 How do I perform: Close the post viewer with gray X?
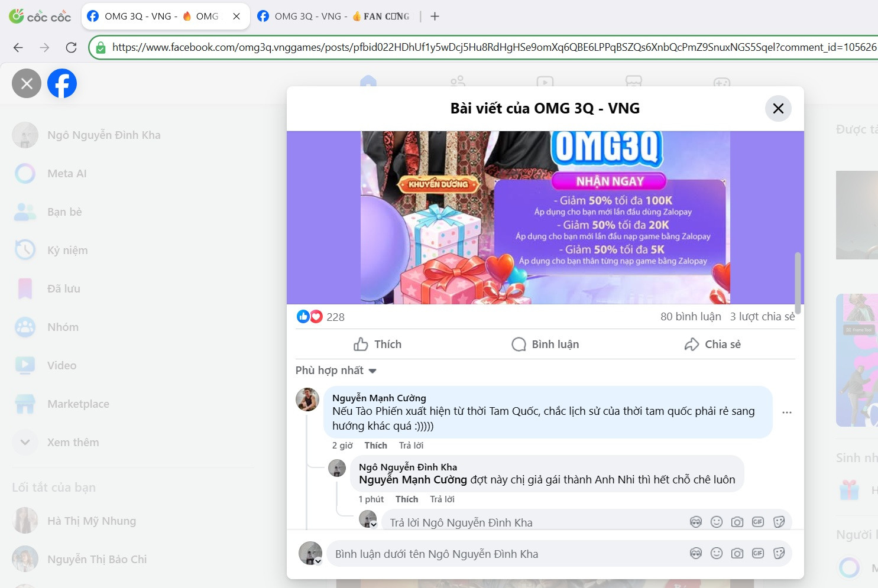27,83
